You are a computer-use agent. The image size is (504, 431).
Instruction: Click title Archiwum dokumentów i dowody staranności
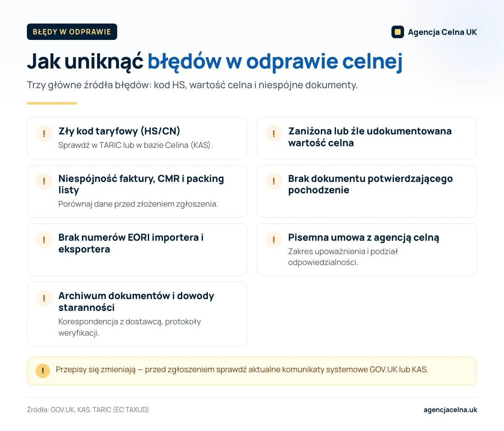pyautogui.click(x=136, y=302)
